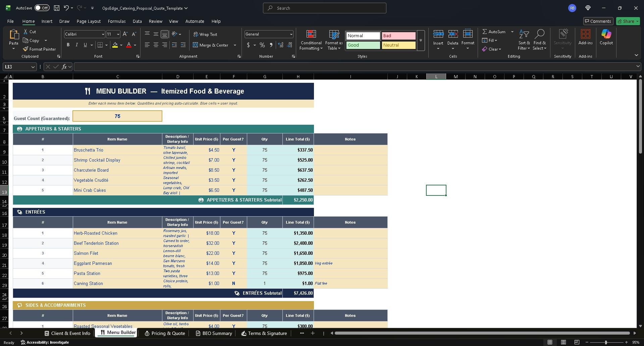The height and width of the screenshot is (346, 644).
Task: Toggle the Bottom Align button
Action: coord(164,34)
